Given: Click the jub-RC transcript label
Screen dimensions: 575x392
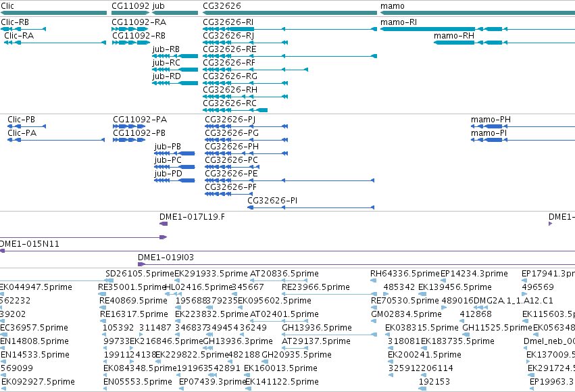Looking at the screenshot, I should coord(166,63).
